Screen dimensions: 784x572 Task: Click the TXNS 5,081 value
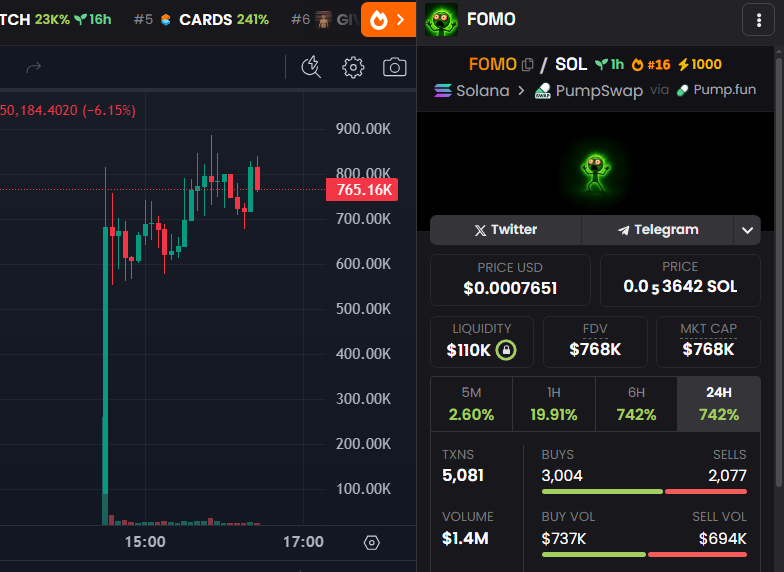click(462, 476)
